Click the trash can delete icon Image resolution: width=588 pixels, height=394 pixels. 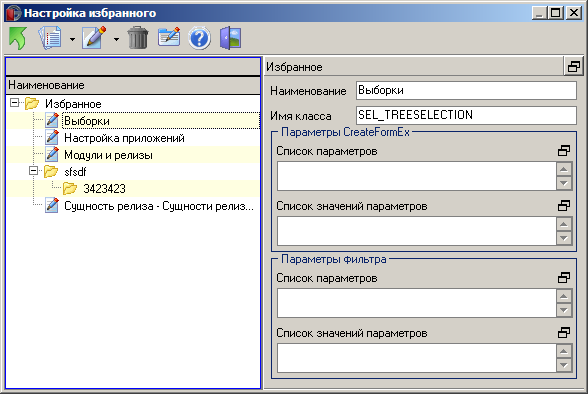point(138,38)
